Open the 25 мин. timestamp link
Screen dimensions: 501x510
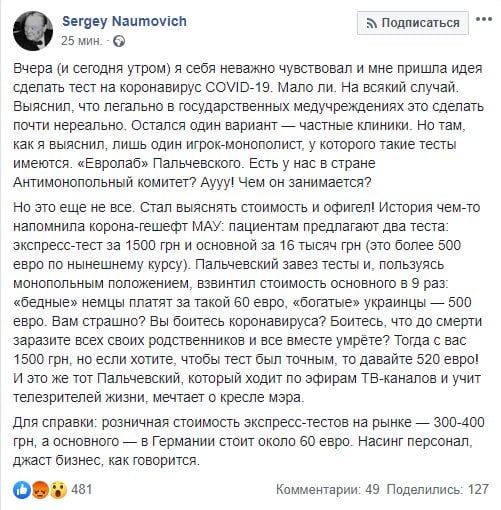tap(81, 41)
